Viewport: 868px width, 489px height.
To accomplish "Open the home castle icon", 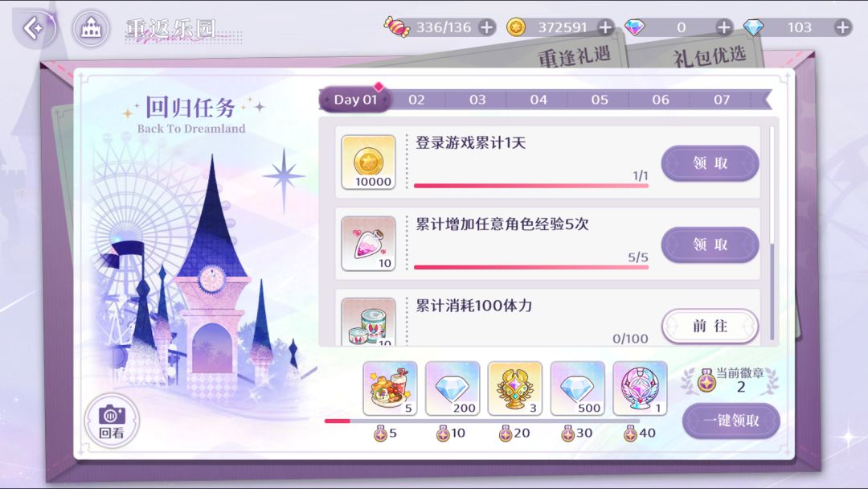I will [91, 28].
